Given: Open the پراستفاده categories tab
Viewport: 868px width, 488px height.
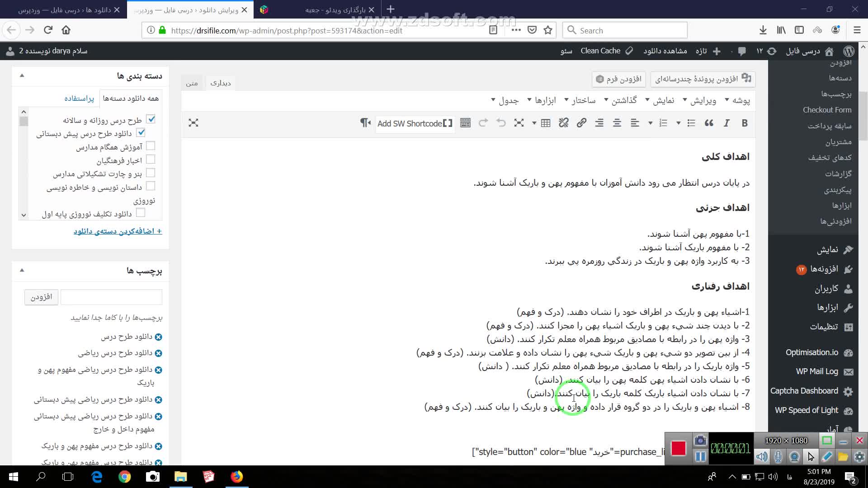Looking at the screenshot, I should point(79,98).
